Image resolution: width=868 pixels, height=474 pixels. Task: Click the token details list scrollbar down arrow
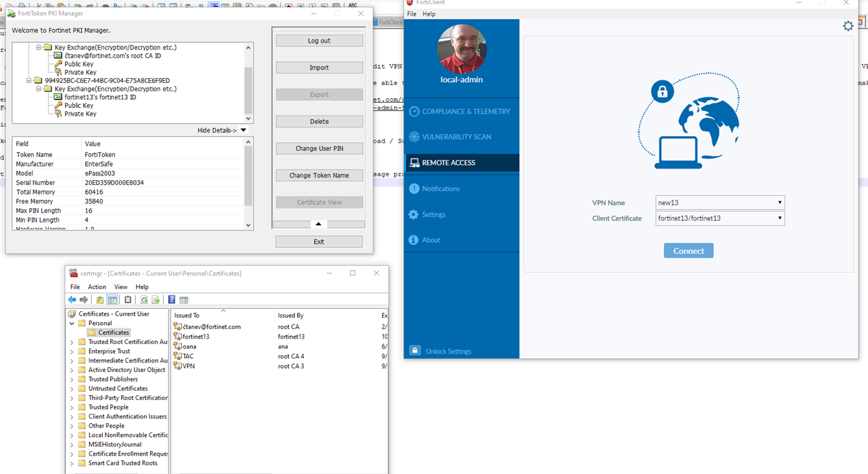pos(248,225)
